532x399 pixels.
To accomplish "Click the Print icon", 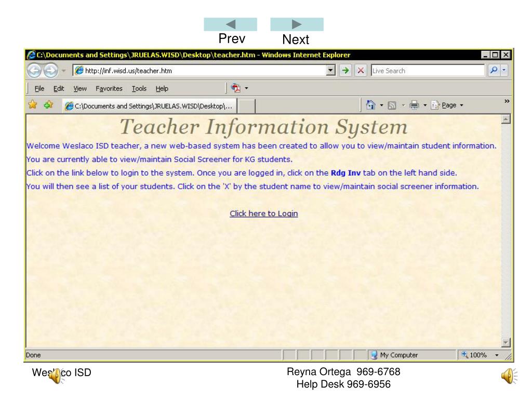I will tap(414, 105).
